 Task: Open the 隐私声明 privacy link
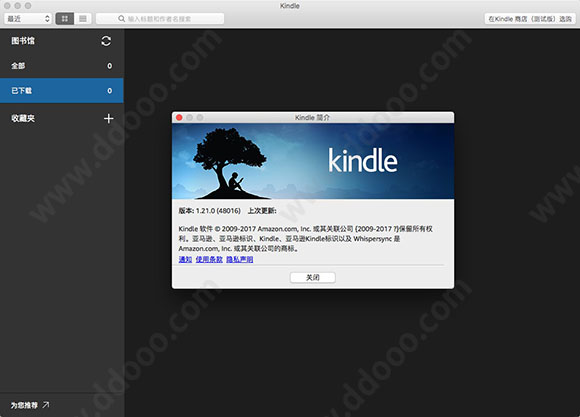pyautogui.click(x=240, y=259)
